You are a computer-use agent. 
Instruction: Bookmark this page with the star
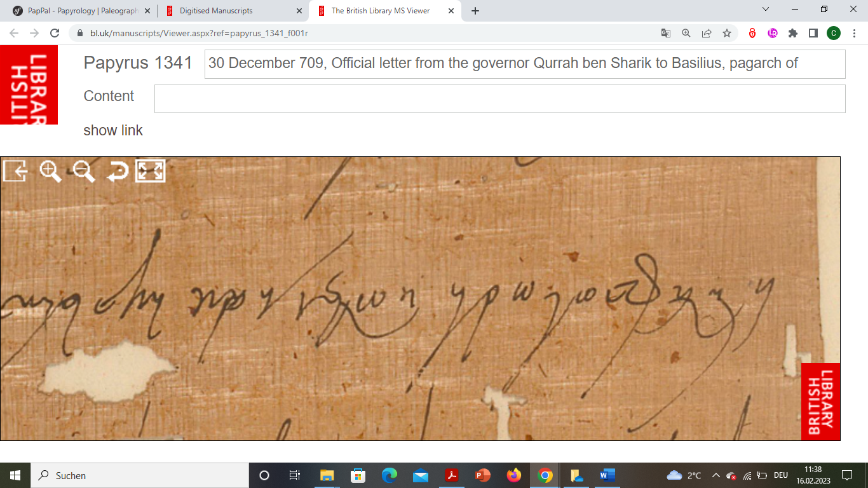(726, 33)
